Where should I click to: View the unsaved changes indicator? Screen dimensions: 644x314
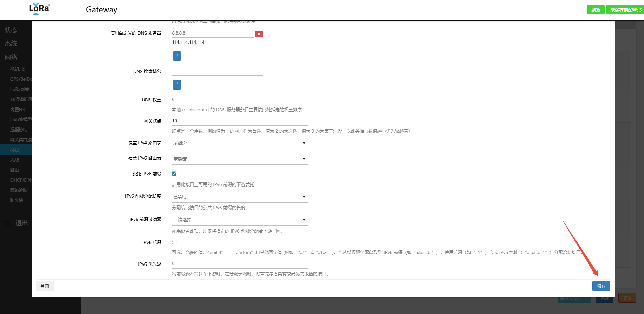tap(625, 10)
